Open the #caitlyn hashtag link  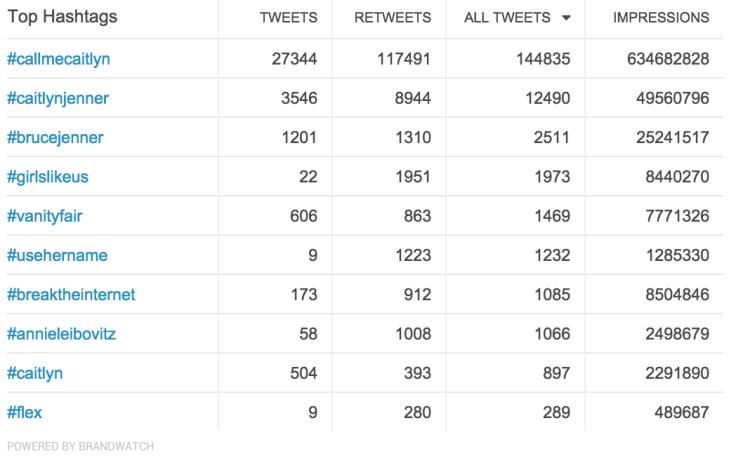[35, 374]
